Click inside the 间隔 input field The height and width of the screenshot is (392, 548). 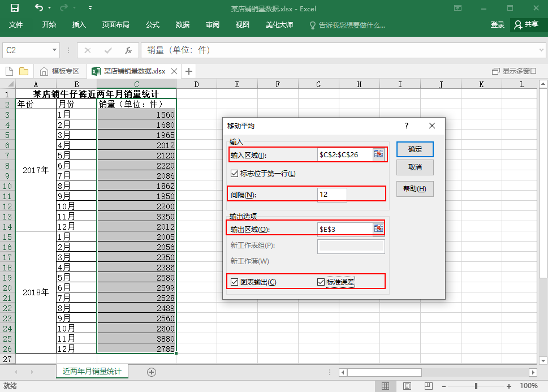(331, 194)
